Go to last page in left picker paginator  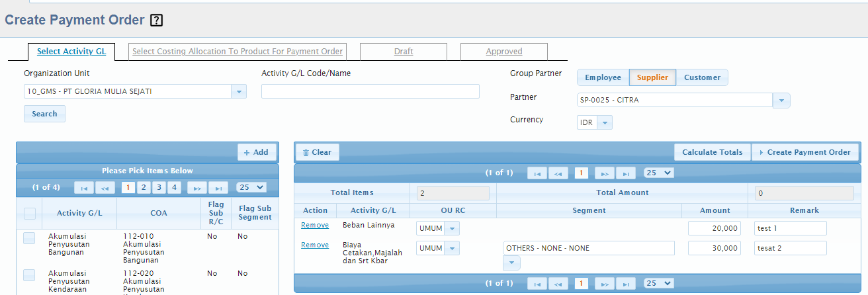pyautogui.click(x=218, y=188)
